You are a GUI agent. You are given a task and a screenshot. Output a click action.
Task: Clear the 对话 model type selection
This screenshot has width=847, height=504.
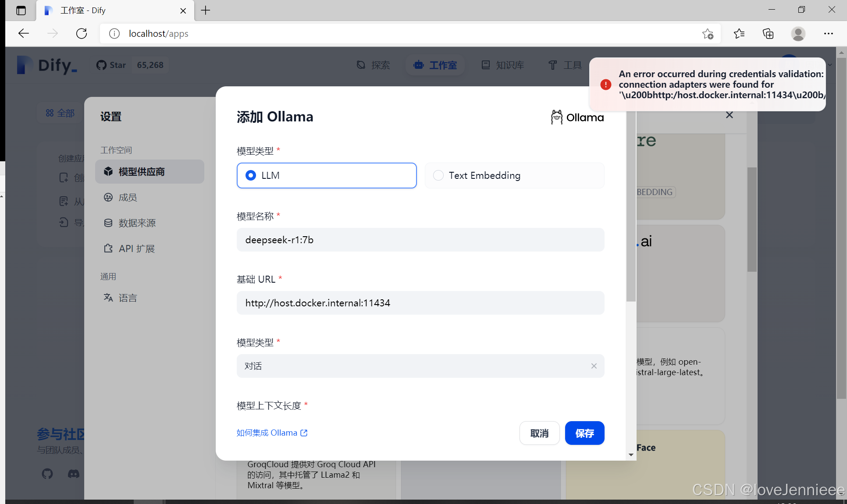pyautogui.click(x=594, y=366)
